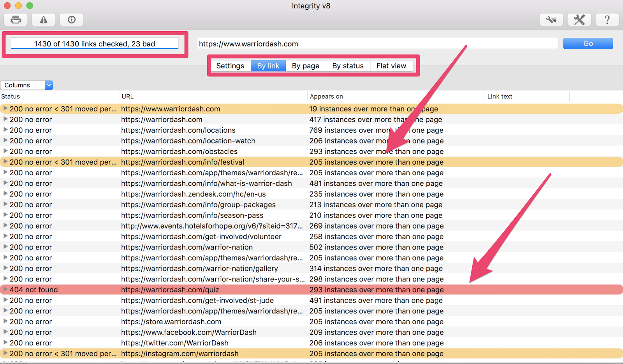Image resolution: width=623 pixels, height=364 pixels.
Task: Switch to the Settings tab
Action: (230, 66)
